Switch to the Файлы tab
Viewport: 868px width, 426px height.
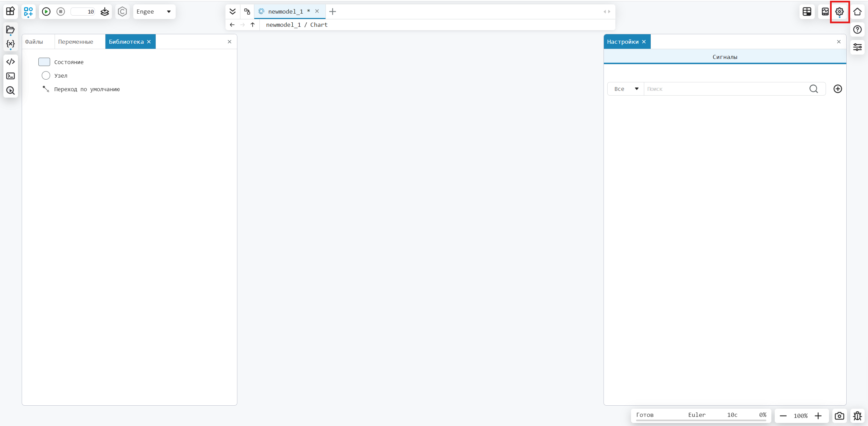click(x=34, y=42)
